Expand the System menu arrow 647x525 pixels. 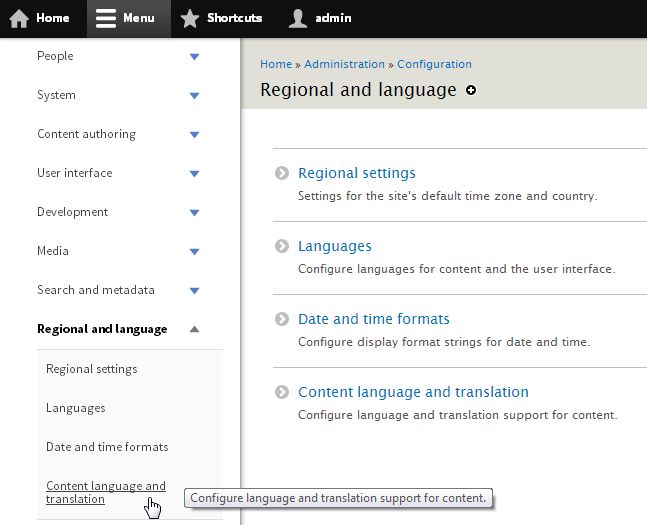pyautogui.click(x=194, y=96)
